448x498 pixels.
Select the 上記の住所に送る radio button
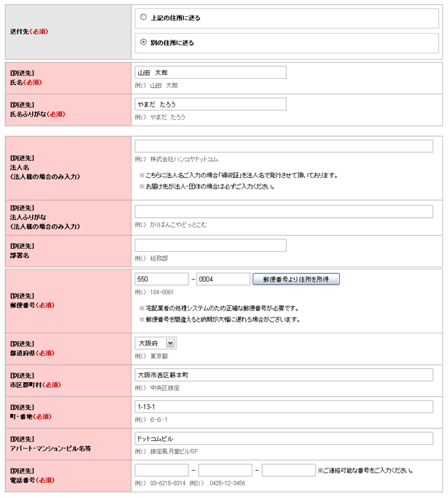point(143,17)
